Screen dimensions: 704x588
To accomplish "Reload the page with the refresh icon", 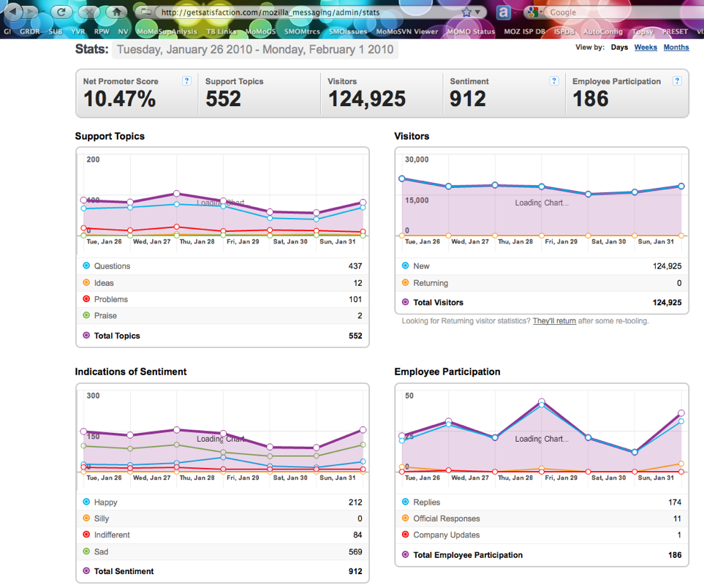I will pyautogui.click(x=61, y=12).
